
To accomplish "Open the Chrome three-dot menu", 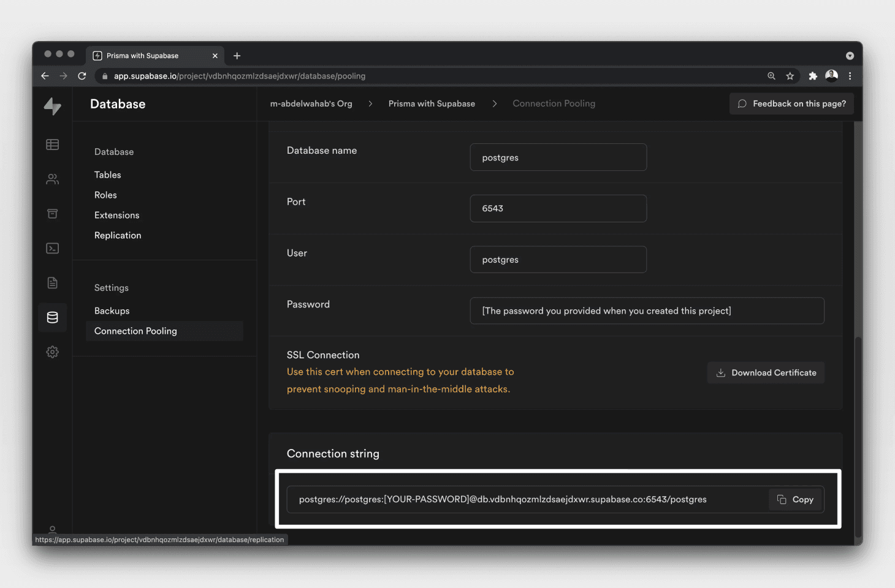I will pyautogui.click(x=850, y=76).
